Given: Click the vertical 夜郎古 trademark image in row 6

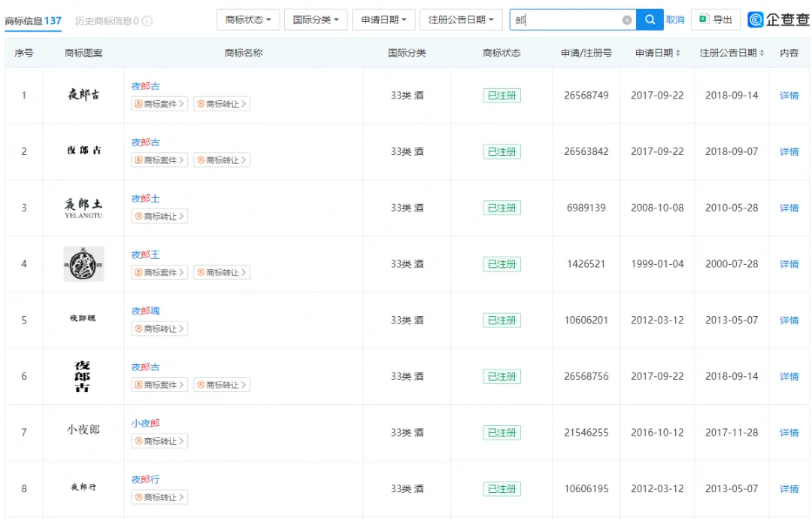Looking at the screenshot, I should (83, 376).
